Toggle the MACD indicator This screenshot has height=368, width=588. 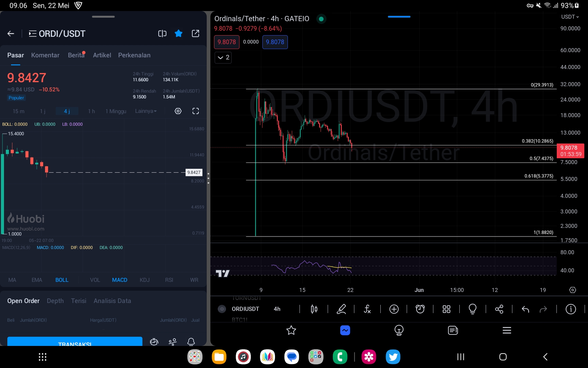pyautogui.click(x=119, y=280)
